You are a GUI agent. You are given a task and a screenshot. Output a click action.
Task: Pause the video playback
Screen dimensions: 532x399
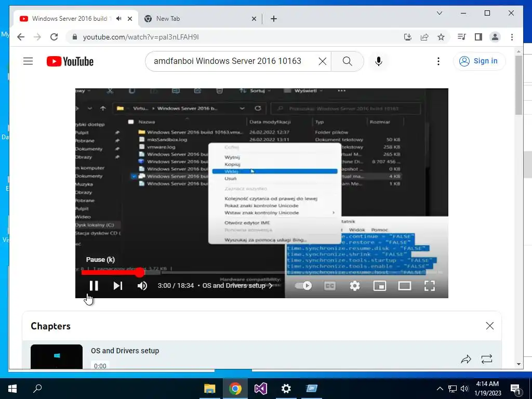[x=94, y=286]
